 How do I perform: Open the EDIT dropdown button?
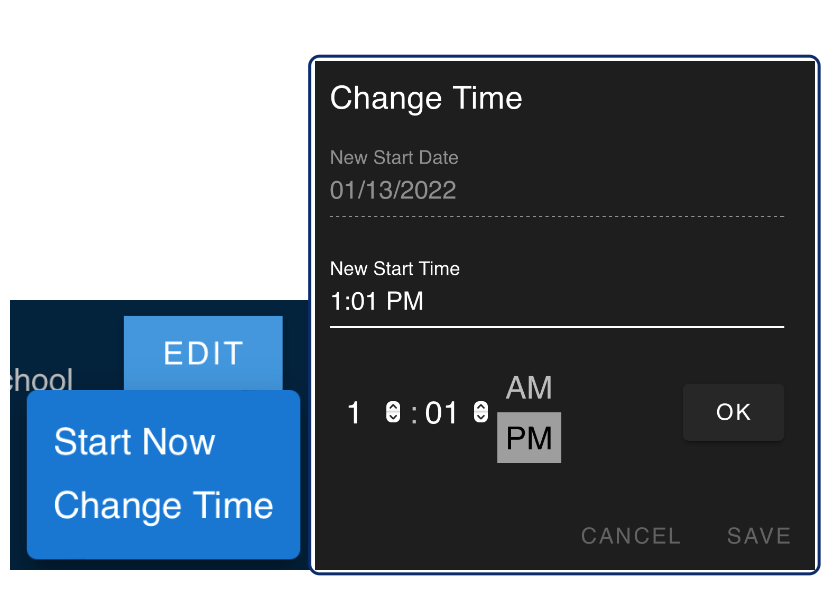coord(203,353)
